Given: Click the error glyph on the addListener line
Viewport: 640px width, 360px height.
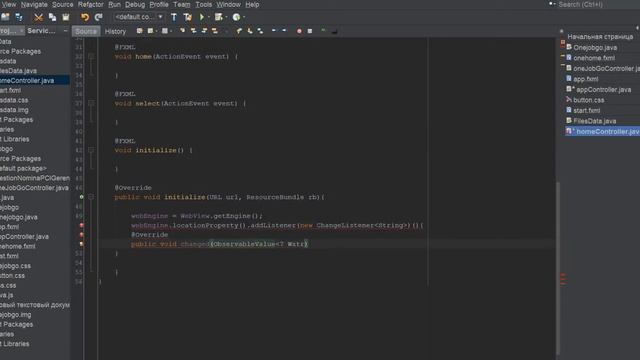Looking at the screenshot, I should tap(82, 225).
